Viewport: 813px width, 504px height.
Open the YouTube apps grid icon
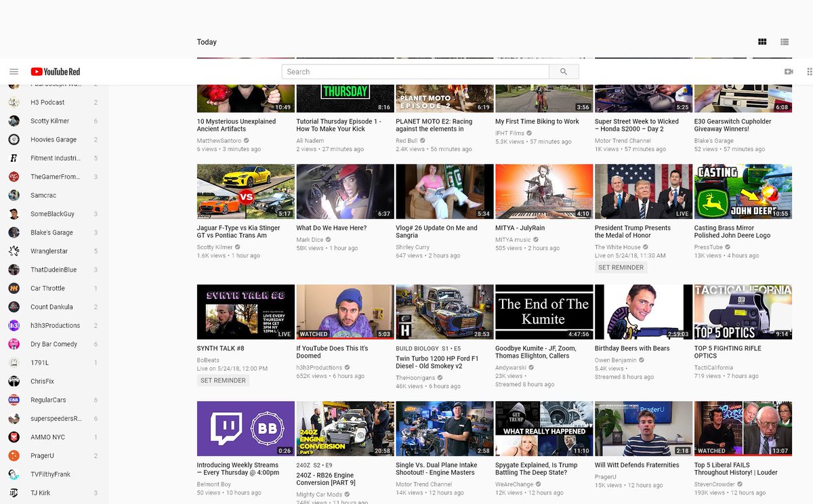pyautogui.click(x=810, y=72)
